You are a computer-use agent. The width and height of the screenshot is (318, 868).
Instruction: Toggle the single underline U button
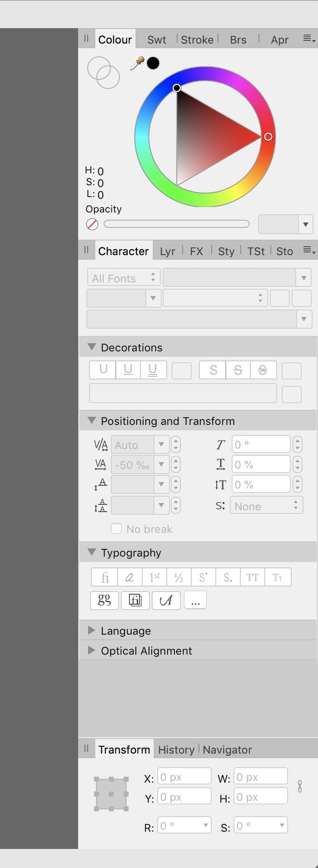click(x=103, y=370)
